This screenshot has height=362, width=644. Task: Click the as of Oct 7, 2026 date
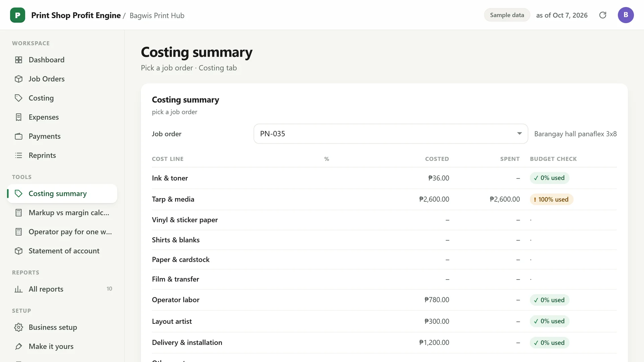(562, 15)
